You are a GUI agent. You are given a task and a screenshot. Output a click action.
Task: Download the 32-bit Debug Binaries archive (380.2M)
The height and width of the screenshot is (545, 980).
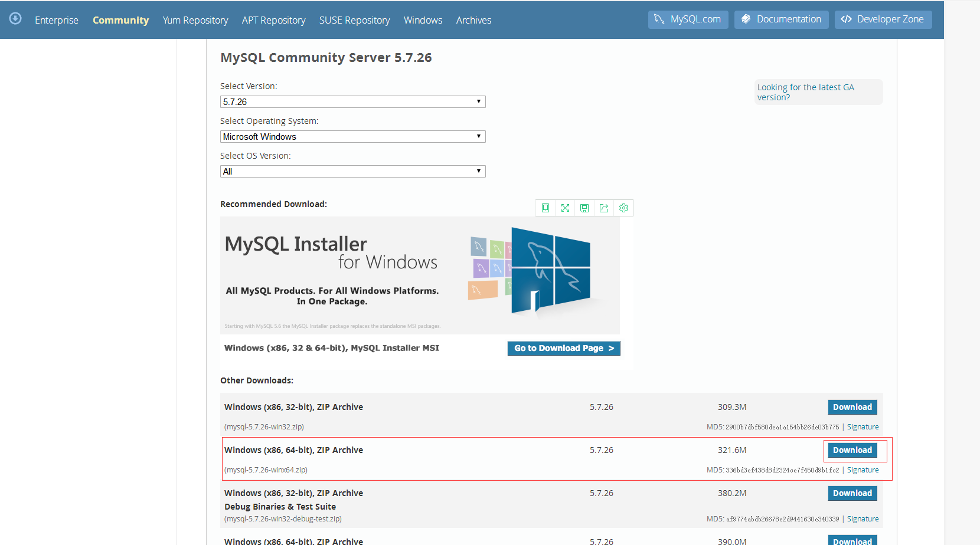[x=852, y=493]
